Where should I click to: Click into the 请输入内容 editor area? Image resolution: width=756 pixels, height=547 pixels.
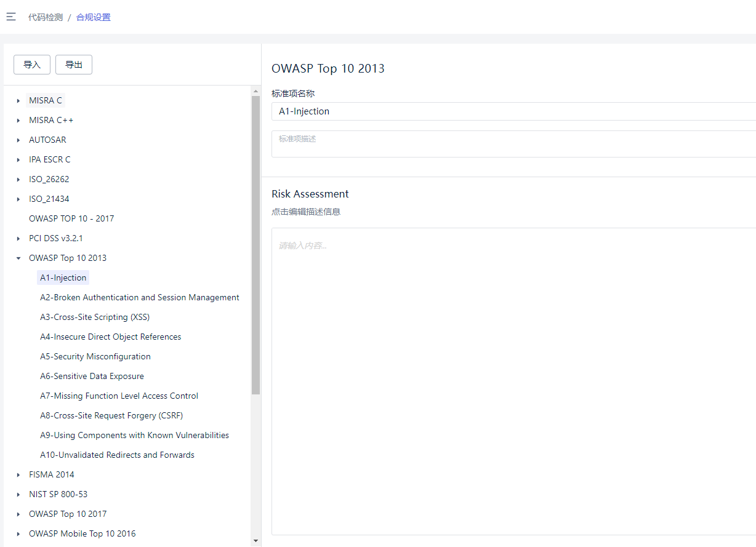(x=513, y=381)
